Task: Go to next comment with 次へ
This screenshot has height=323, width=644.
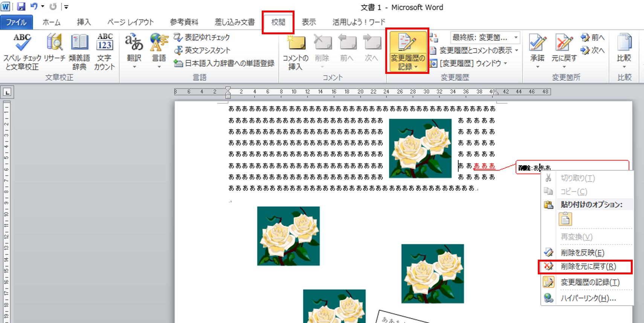Action: coord(372,48)
